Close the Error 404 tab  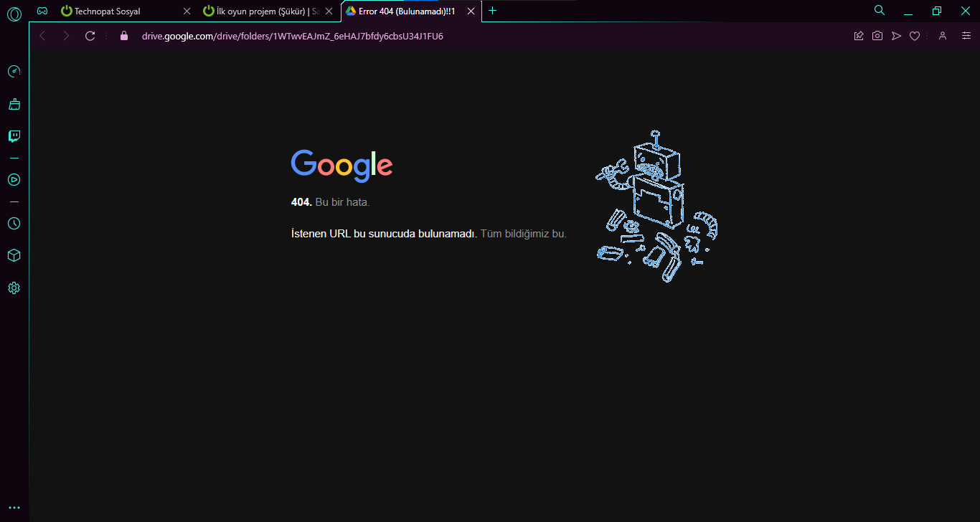pyautogui.click(x=471, y=11)
